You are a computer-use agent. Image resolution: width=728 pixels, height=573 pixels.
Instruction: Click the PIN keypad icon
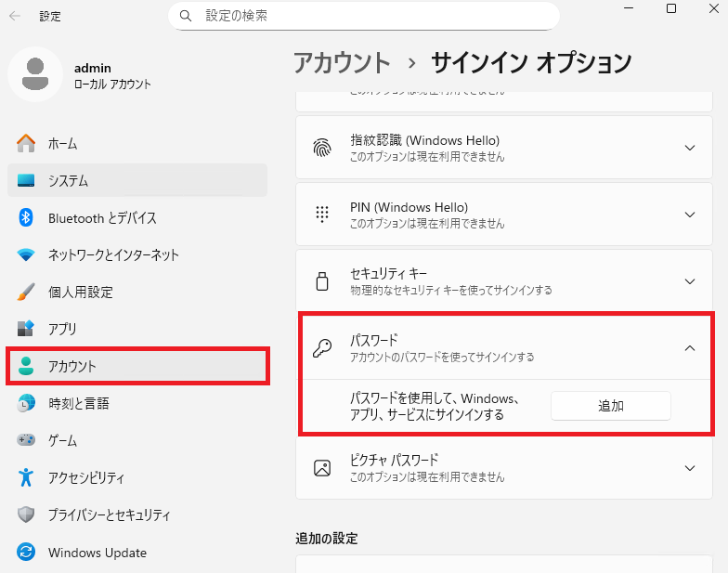[x=322, y=215]
